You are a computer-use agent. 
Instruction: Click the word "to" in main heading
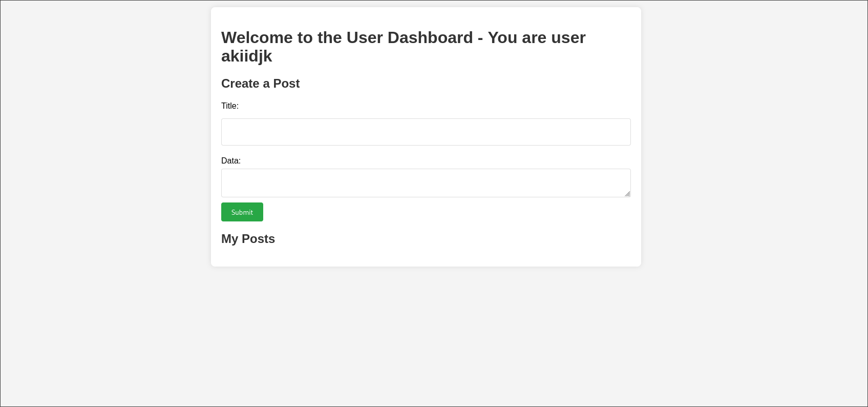click(305, 38)
